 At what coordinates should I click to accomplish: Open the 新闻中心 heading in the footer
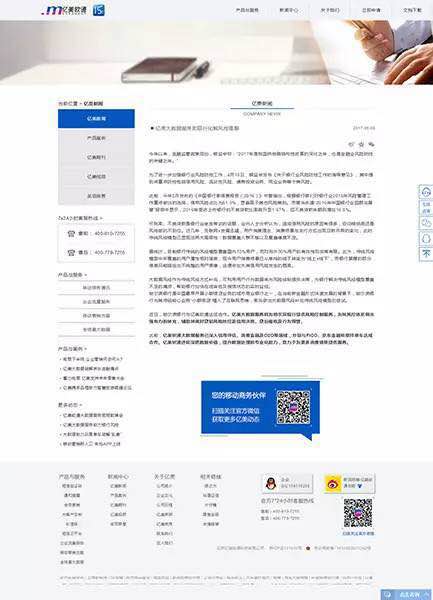118,477
